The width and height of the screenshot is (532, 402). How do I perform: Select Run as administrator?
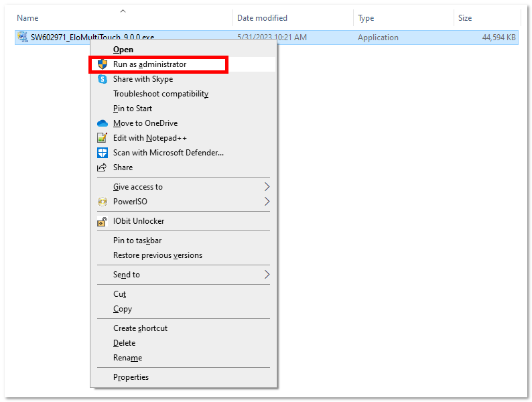point(183,64)
